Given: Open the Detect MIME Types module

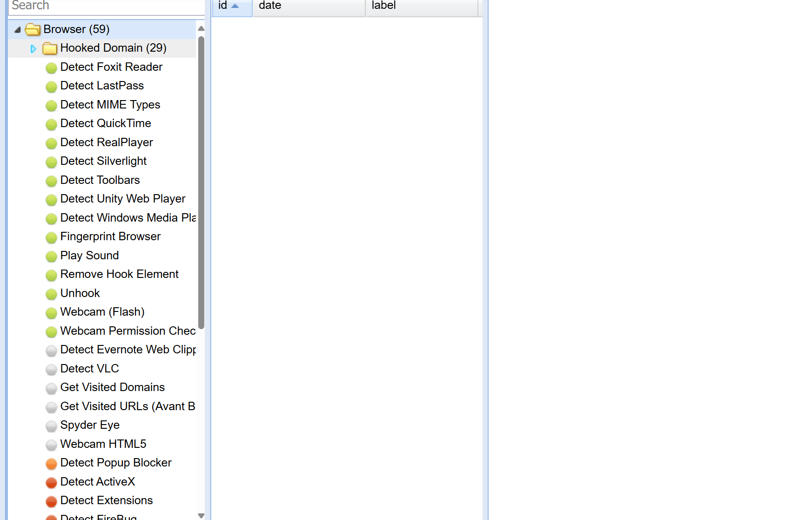Looking at the screenshot, I should (110, 105).
